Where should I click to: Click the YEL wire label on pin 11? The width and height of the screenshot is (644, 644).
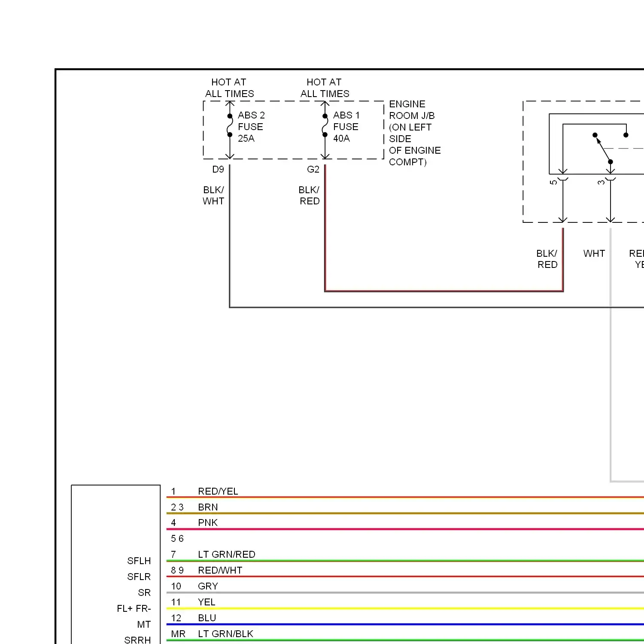coord(207,602)
